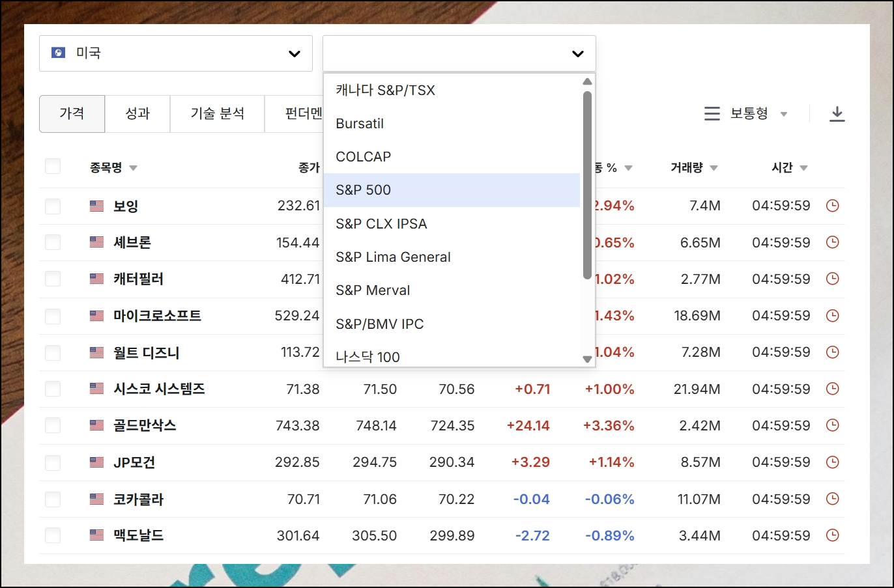
Task: Choose S&P CLX IPSA from the list
Action: [x=452, y=223]
